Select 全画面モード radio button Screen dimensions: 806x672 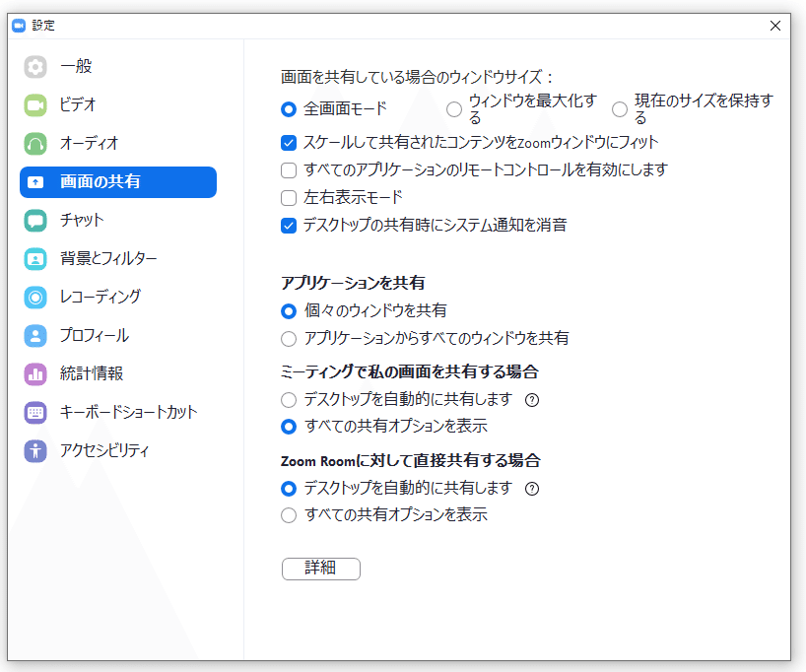289,109
